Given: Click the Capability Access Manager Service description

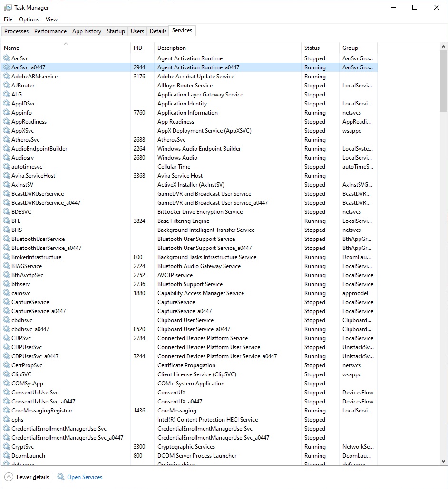Looking at the screenshot, I should pos(201,293).
